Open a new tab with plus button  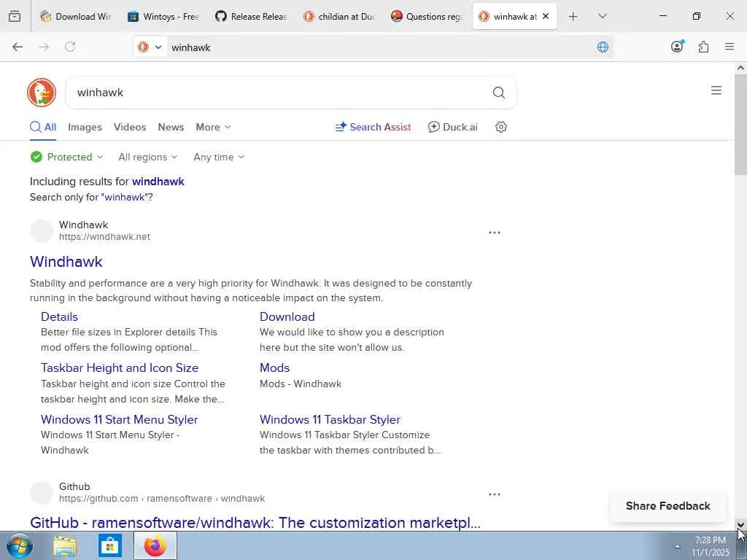(x=573, y=17)
